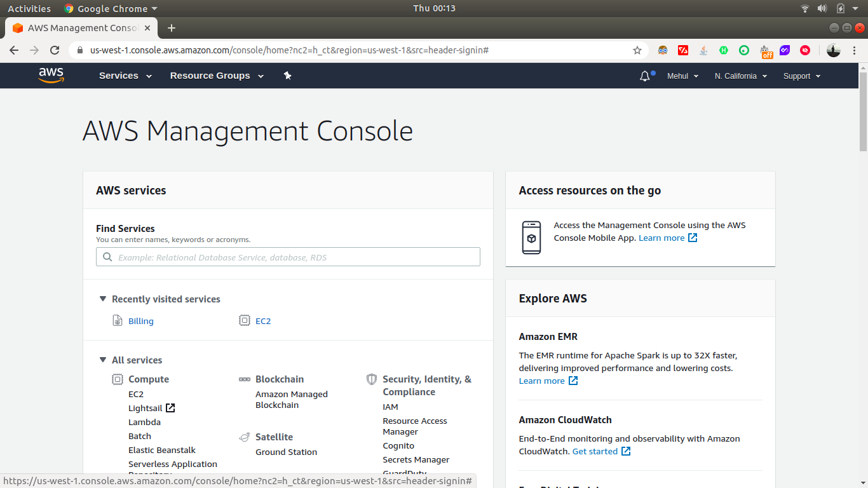
Task: Open the Chrome profile avatar
Action: pyautogui.click(x=834, y=50)
